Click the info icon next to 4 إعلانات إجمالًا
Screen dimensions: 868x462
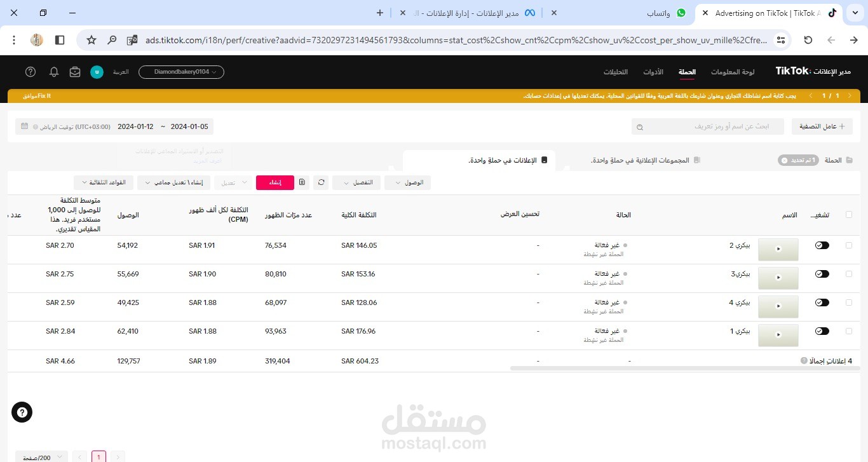coord(804,361)
